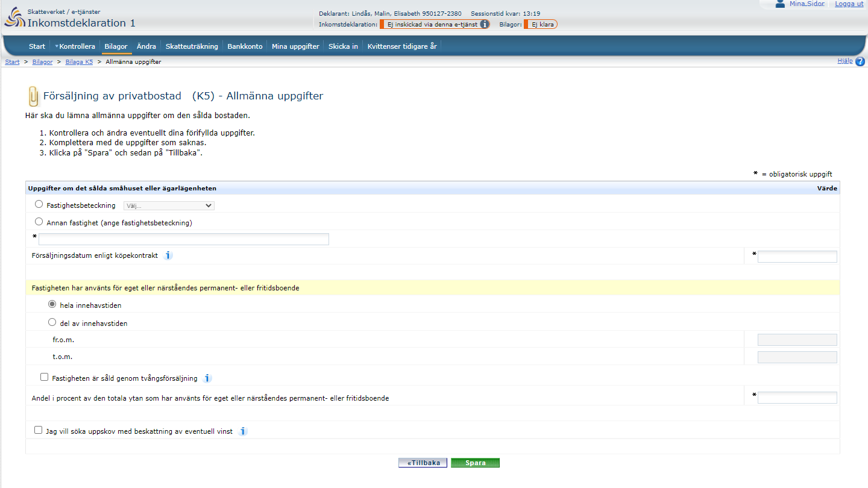Select the "del av innehavstiden" radio button
The height and width of the screenshot is (488, 868).
click(52, 322)
